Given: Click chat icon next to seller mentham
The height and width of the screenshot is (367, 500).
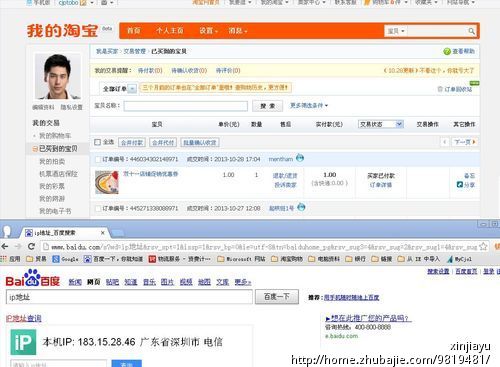Looking at the screenshot, I should click(300, 158).
